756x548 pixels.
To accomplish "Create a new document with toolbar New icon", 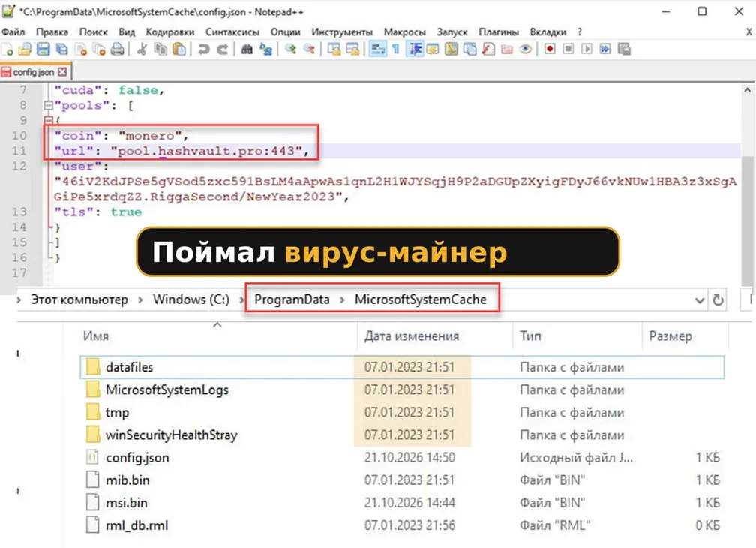I will click(7, 50).
